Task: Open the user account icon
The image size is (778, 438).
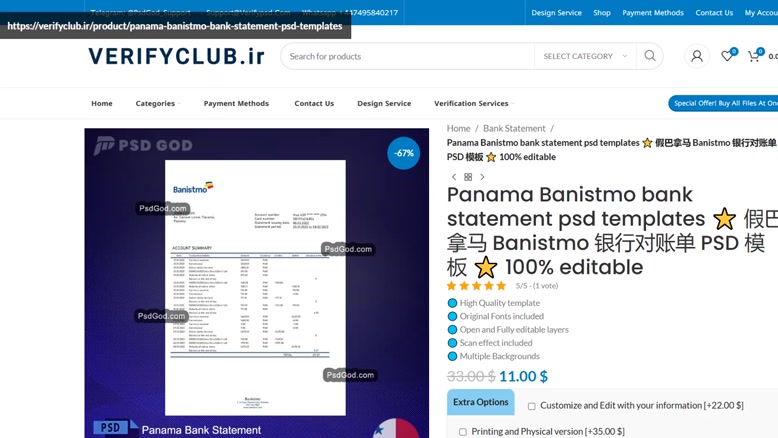Action: (697, 56)
